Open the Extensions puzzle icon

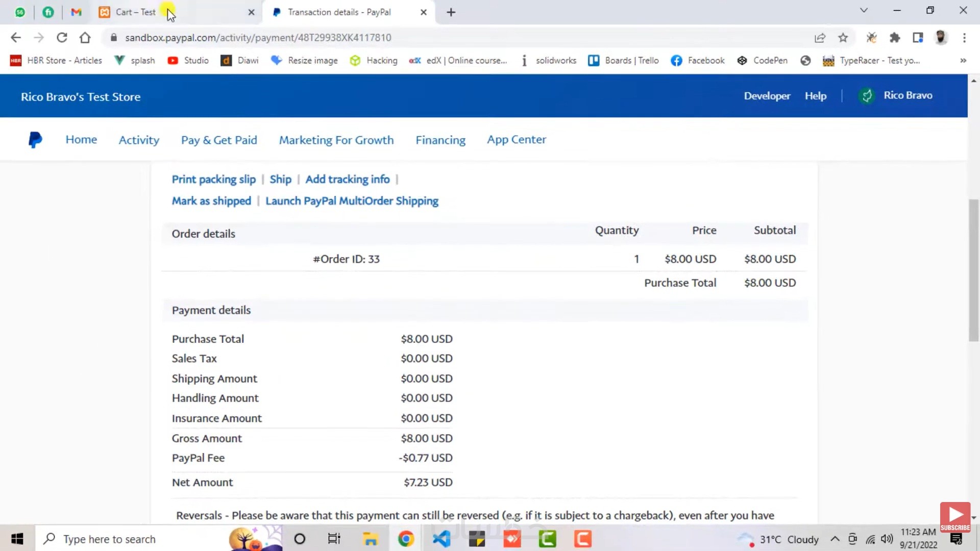895,38
